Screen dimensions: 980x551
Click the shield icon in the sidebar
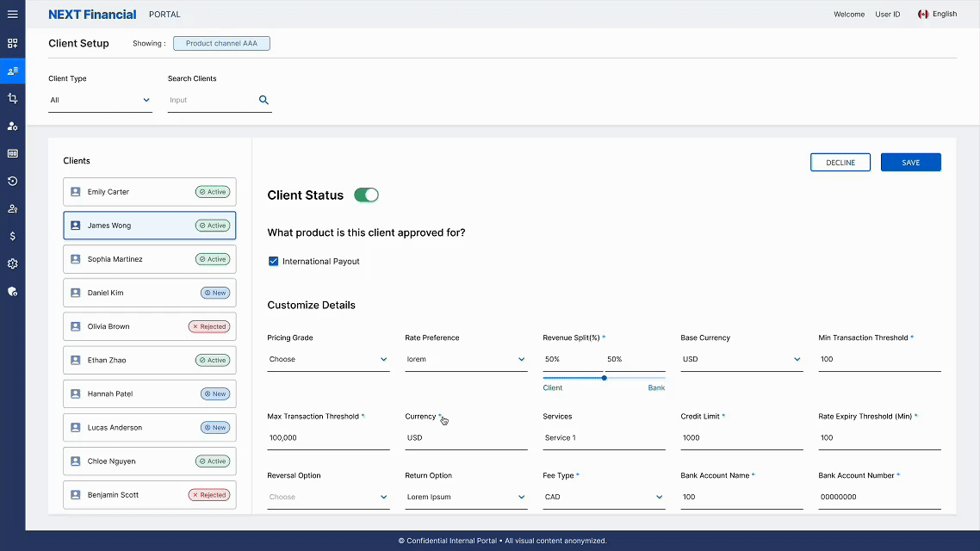tap(12, 291)
